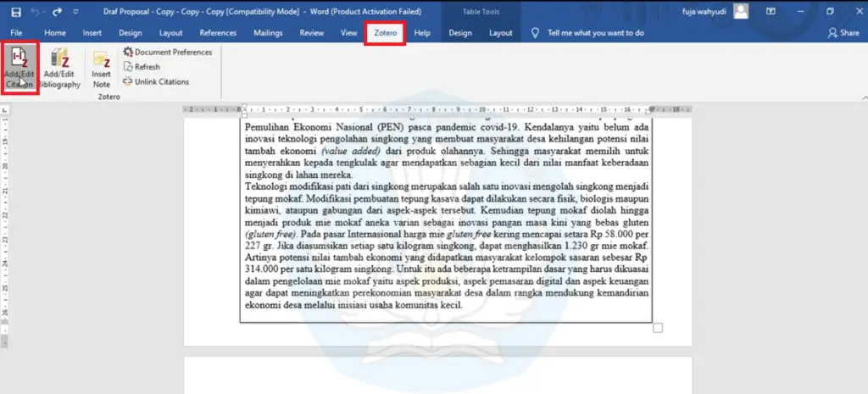Switch to the View tab
Screen dimensions: 868x394
click(x=348, y=33)
